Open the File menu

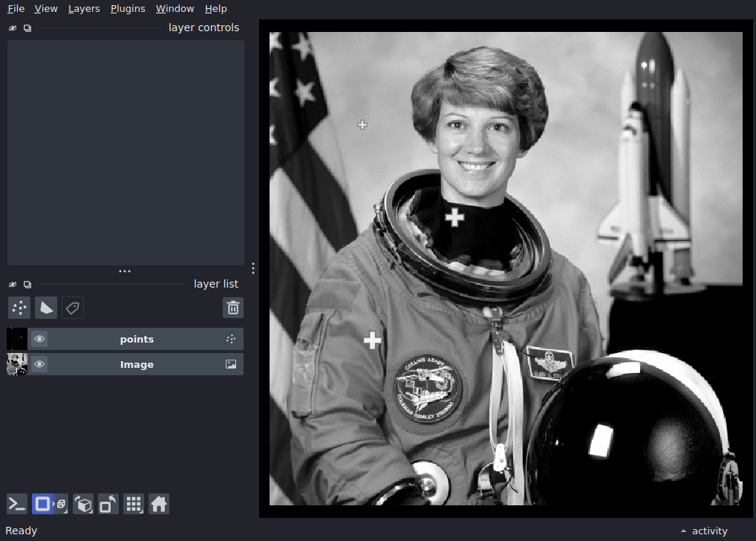[x=16, y=9]
